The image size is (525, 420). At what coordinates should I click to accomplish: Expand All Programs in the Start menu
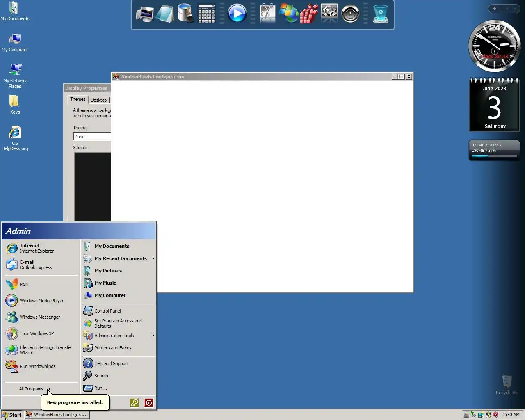pos(34,388)
